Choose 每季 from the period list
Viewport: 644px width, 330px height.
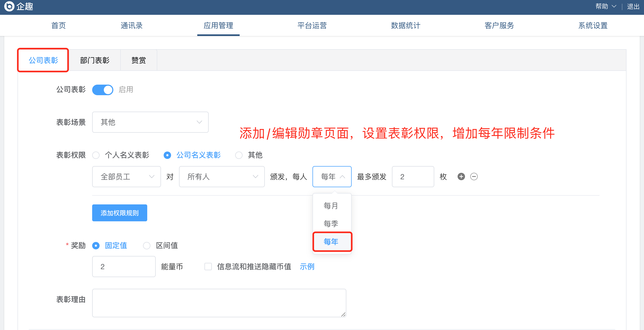pyautogui.click(x=331, y=224)
